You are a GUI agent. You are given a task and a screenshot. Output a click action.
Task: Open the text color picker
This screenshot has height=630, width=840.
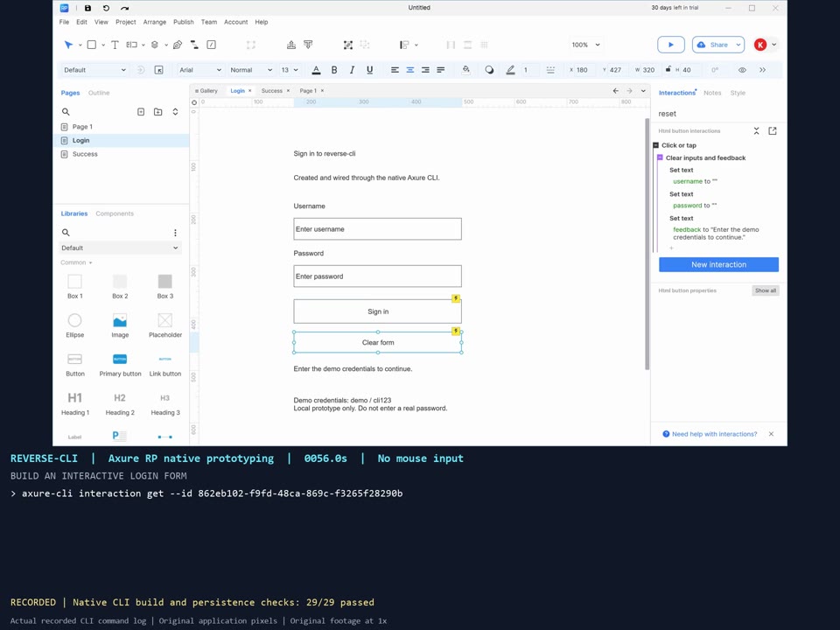click(x=316, y=70)
